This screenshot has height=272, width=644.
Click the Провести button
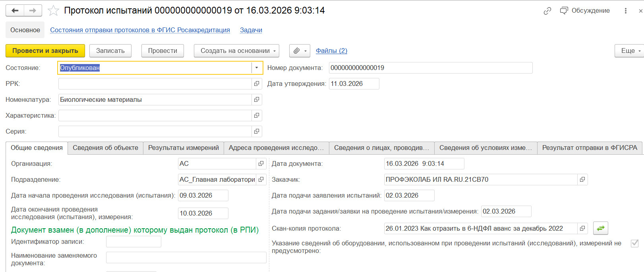(162, 51)
